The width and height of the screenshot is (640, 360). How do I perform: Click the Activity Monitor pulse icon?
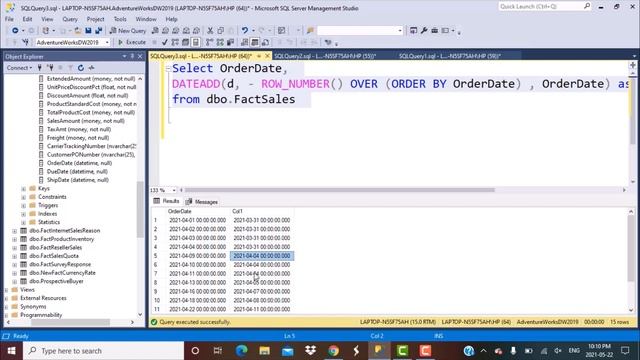91,68
